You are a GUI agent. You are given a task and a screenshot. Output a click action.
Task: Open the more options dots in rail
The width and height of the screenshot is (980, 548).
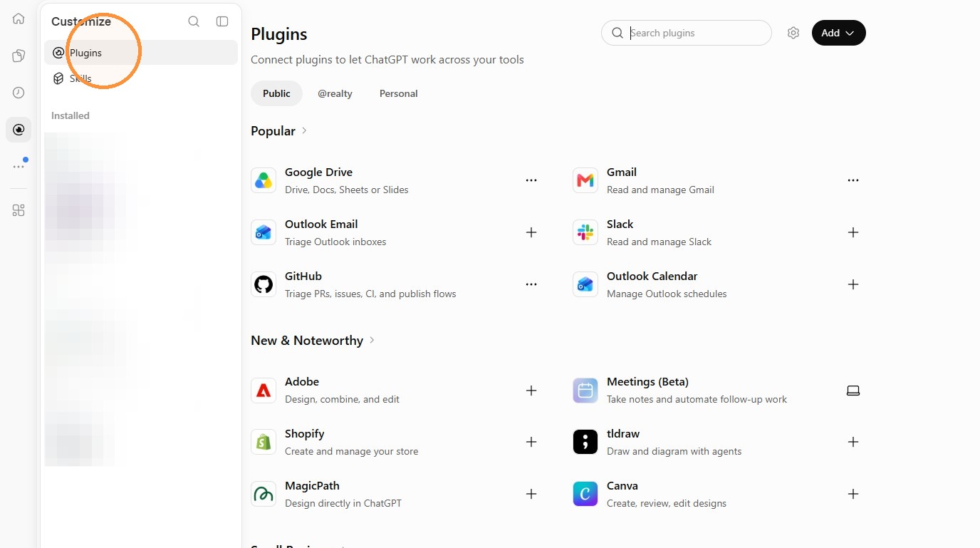[x=19, y=167]
